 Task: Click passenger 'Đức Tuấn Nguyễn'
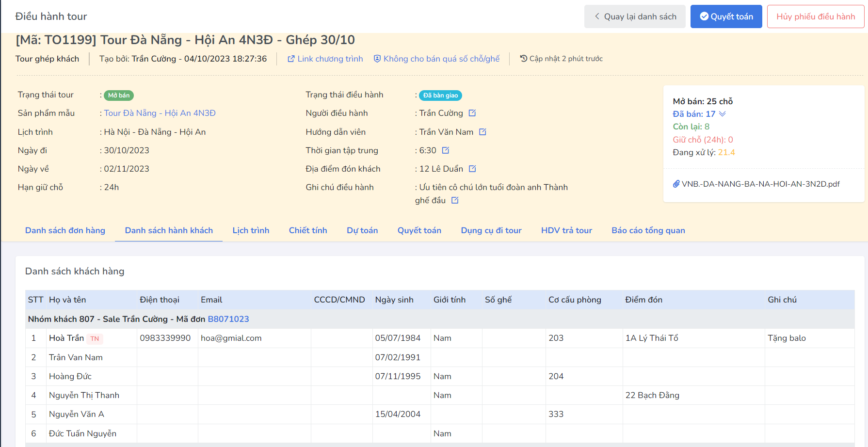[x=82, y=433]
